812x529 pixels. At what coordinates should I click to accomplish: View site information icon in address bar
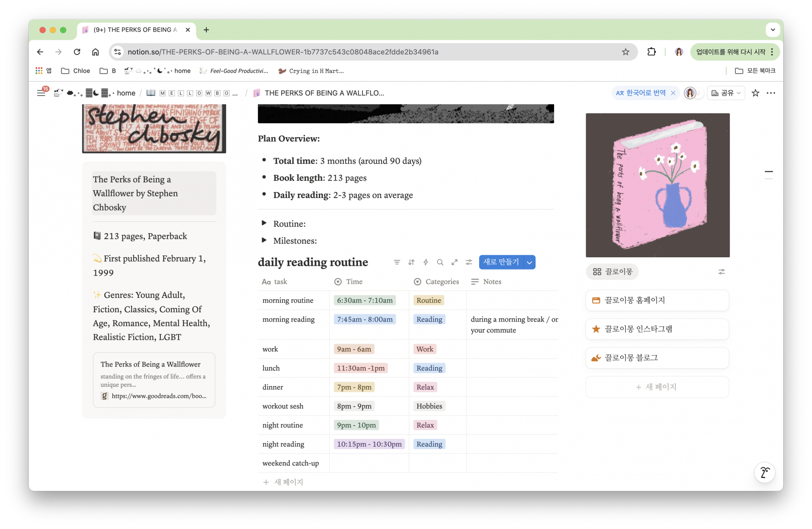118,52
